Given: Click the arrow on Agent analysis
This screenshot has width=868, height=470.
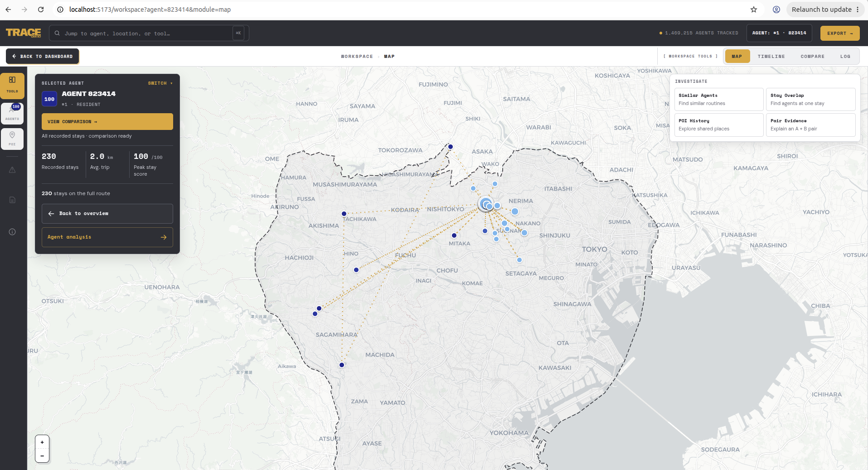Looking at the screenshot, I should (164, 237).
